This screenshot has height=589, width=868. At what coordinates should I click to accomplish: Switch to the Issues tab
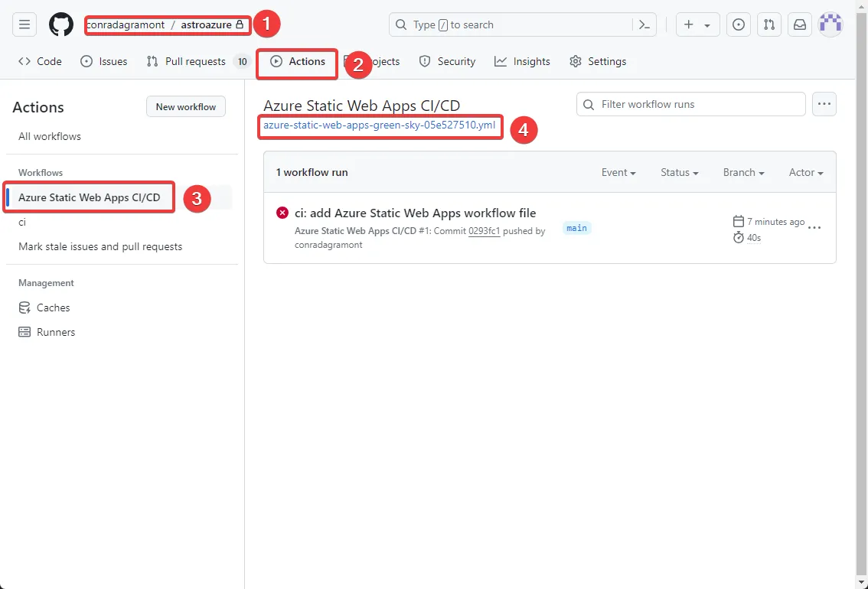(104, 61)
